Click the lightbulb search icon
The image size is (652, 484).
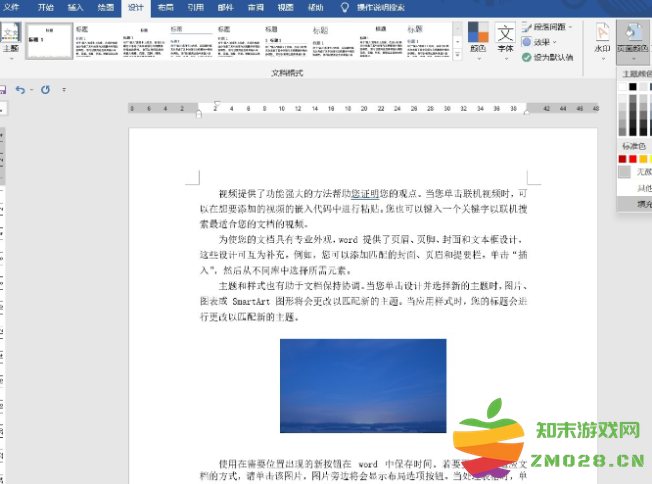344,7
